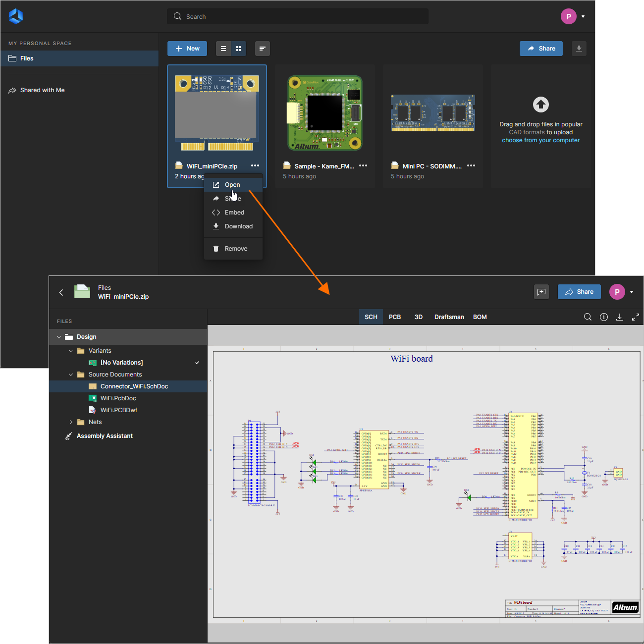Open the comments icon in viewer header

pyautogui.click(x=541, y=292)
